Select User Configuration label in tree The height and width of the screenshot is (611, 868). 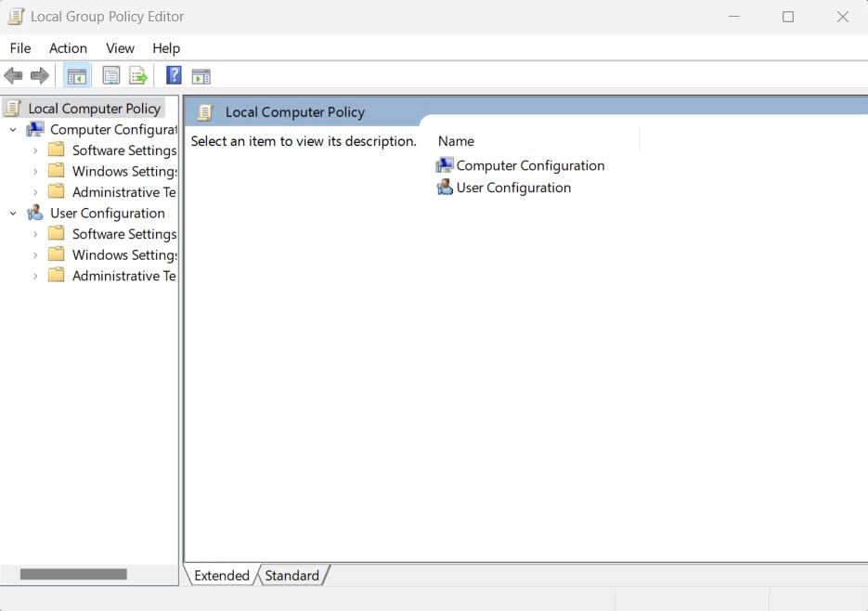point(108,214)
